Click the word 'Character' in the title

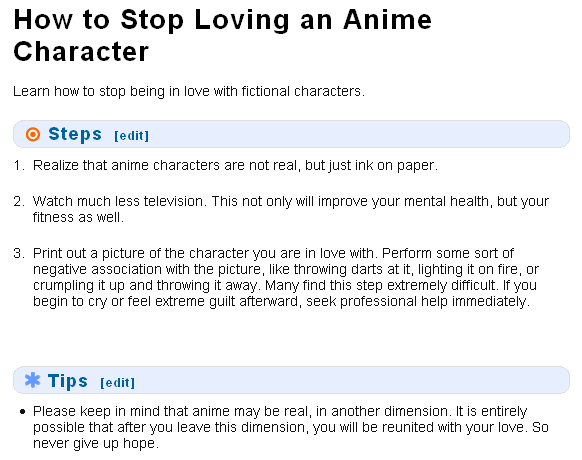click(81, 51)
